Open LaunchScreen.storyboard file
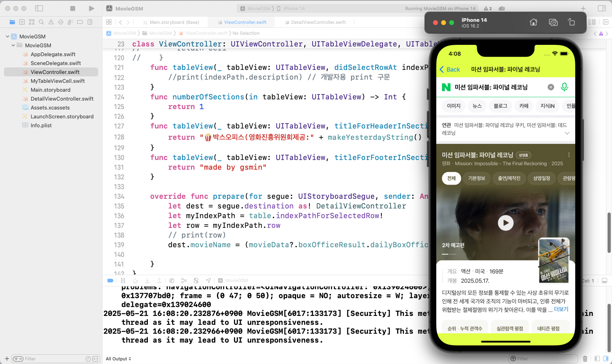 click(62, 116)
